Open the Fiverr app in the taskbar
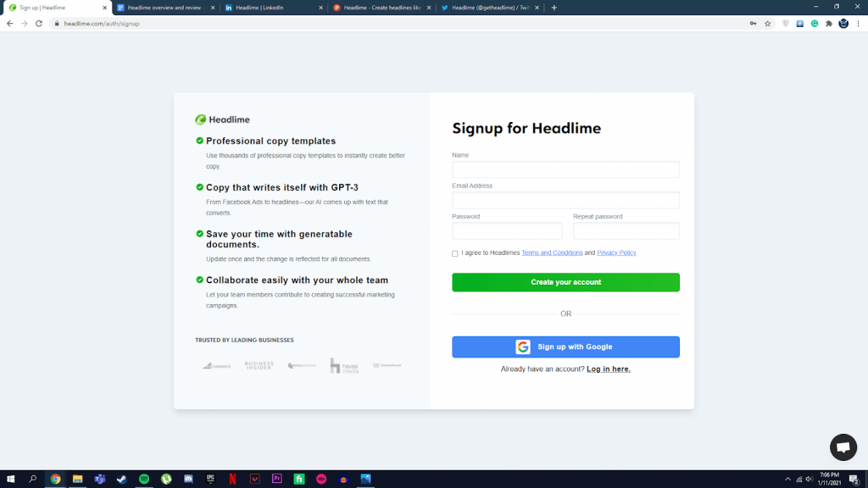The width and height of the screenshot is (868, 488). [299, 480]
